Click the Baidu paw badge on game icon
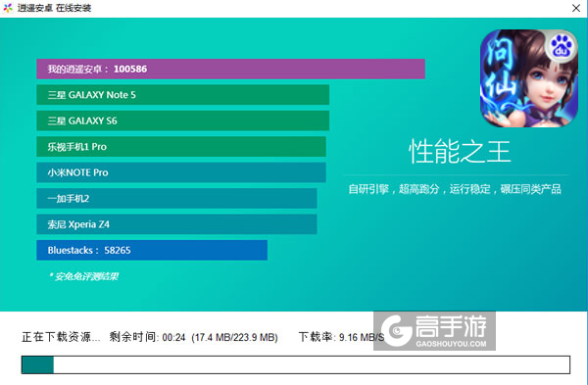 coord(561,45)
